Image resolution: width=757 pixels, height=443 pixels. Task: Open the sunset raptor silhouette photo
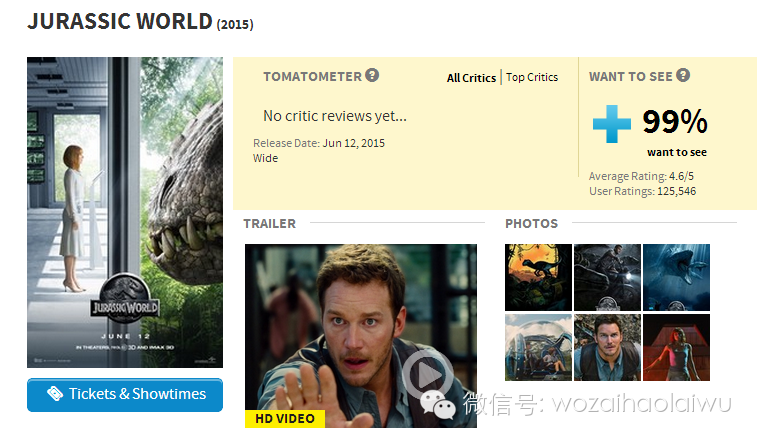point(538,277)
